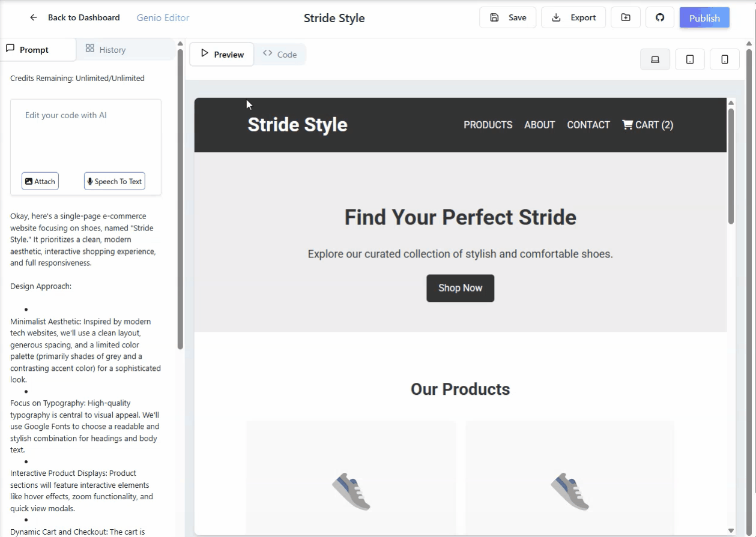Go back via the Back to Dashboard arrow

pos(34,17)
